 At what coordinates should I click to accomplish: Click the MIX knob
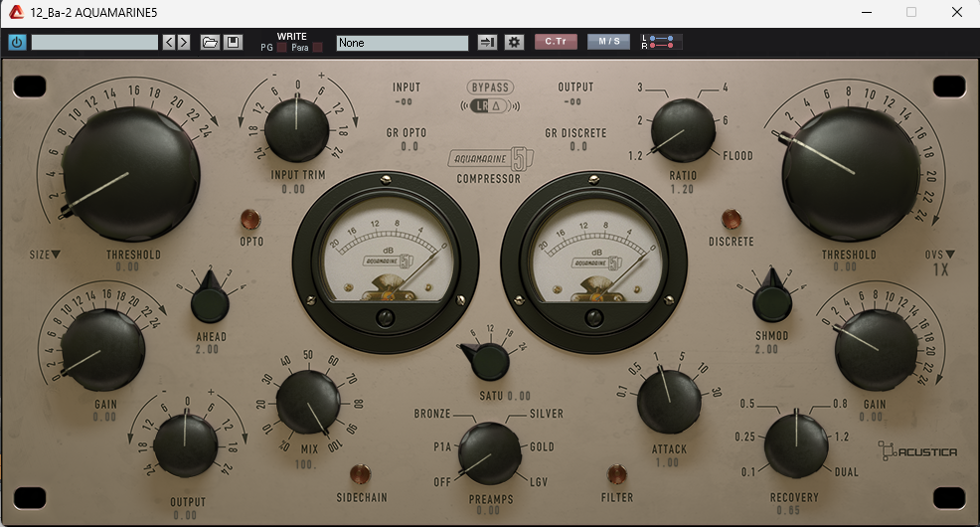(x=308, y=402)
